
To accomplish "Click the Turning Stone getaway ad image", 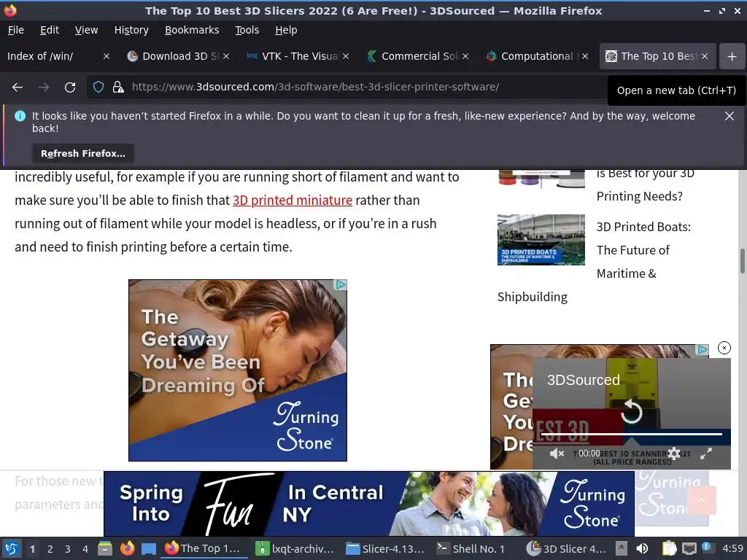I will (238, 370).
